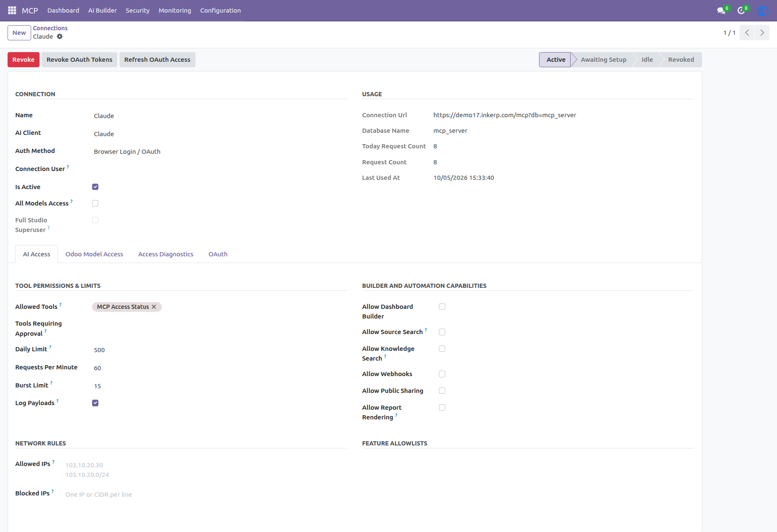The width and height of the screenshot is (777, 532).
Task: Toggle Log Payloads checkbox
Action: click(x=95, y=403)
